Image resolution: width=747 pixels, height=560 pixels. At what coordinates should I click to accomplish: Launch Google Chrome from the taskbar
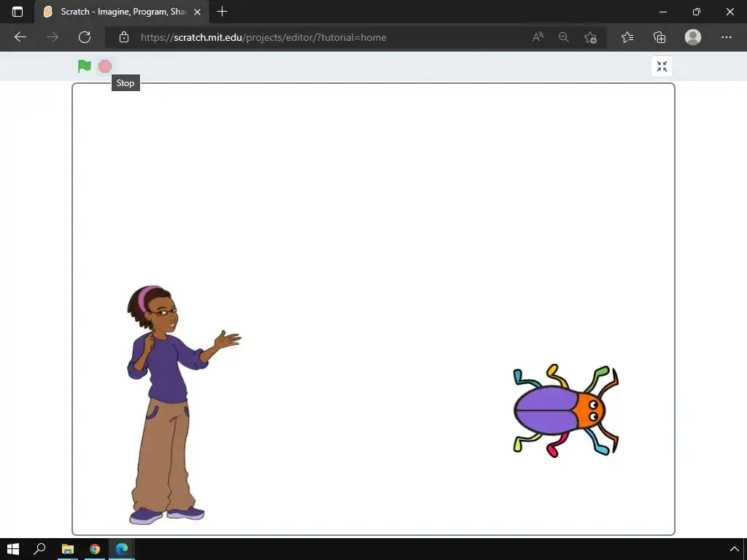pyautogui.click(x=95, y=549)
